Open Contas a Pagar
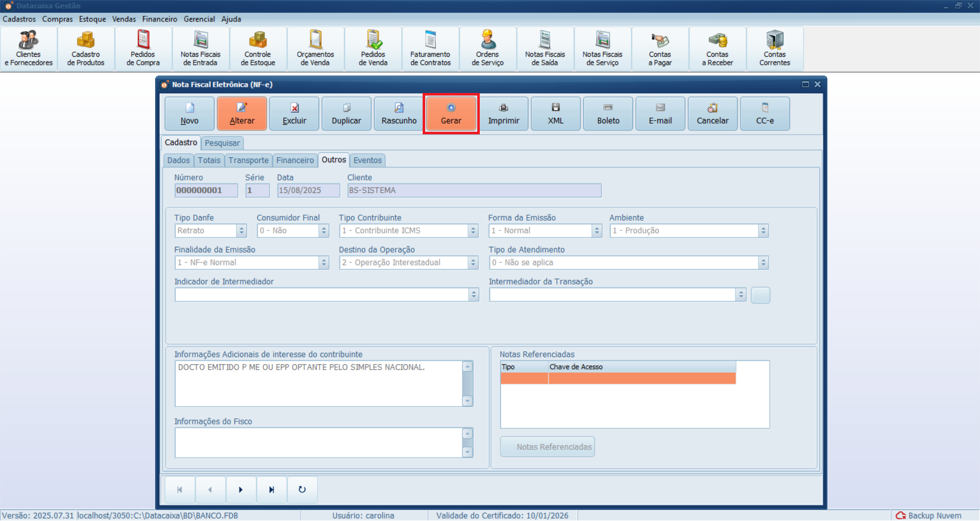The width and height of the screenshot is (980, 521). point(660,49)
